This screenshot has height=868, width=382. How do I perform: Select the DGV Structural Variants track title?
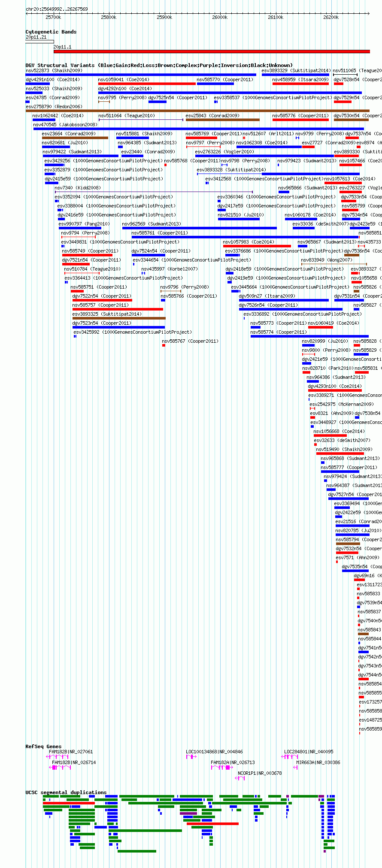tap(159, 65)
